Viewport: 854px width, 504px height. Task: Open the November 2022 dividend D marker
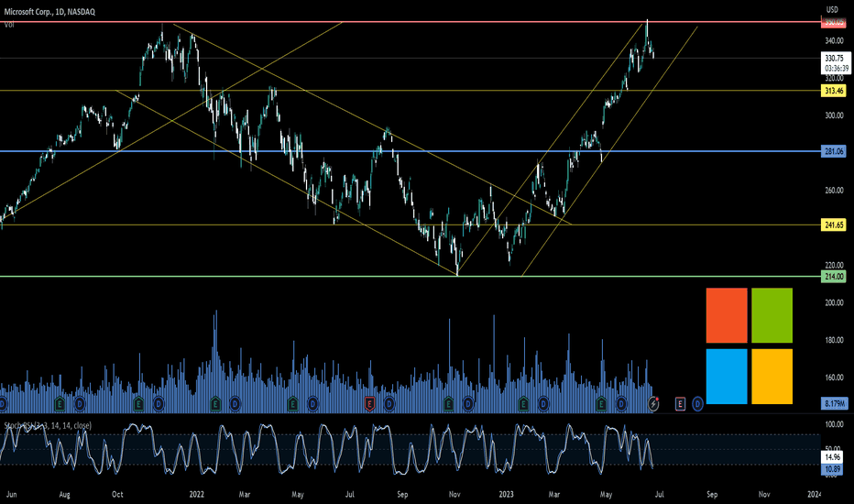point(468,404)
